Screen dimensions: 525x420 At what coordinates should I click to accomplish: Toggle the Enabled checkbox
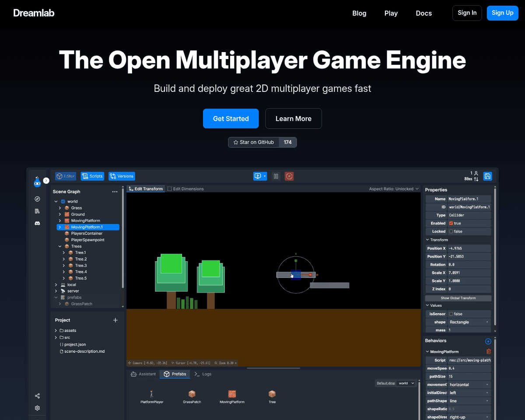coord(451,224)
